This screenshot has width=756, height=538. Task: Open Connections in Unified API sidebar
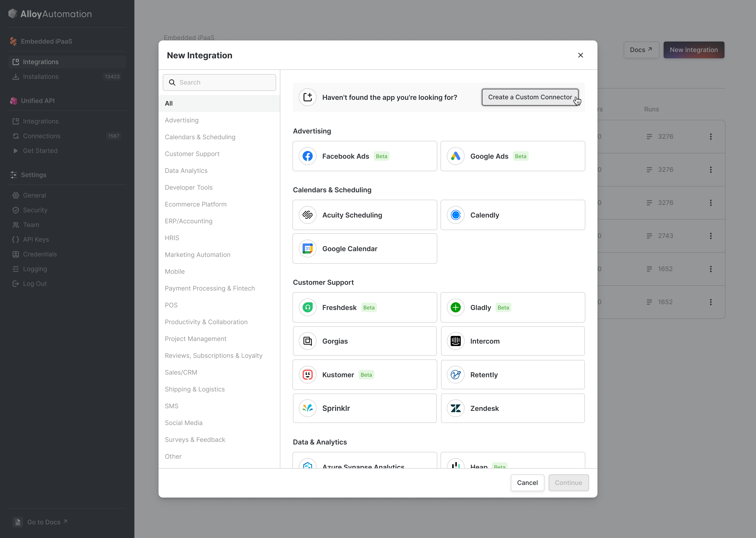tap(67, 136)
